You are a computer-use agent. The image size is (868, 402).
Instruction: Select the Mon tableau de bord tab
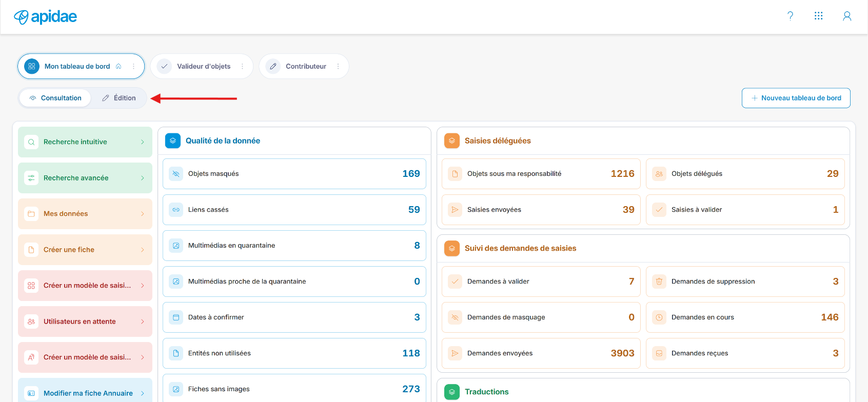tap(81, 66)
